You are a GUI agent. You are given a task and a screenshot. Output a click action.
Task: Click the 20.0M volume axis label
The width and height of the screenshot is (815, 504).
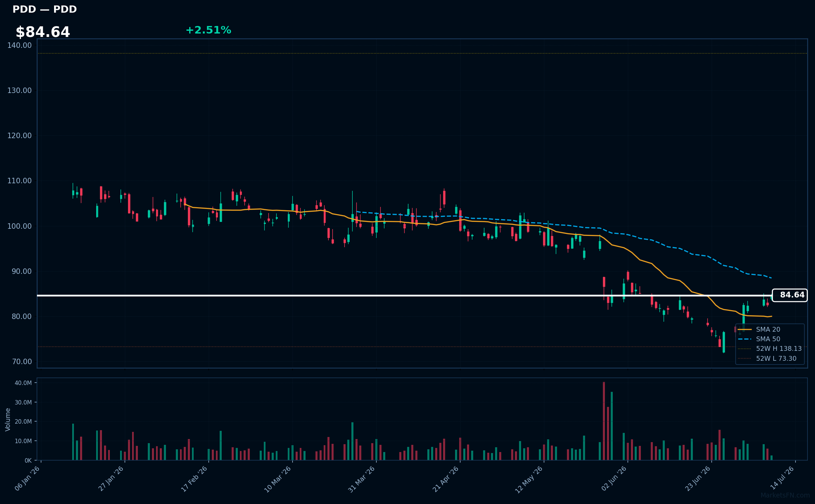point(23,422)
